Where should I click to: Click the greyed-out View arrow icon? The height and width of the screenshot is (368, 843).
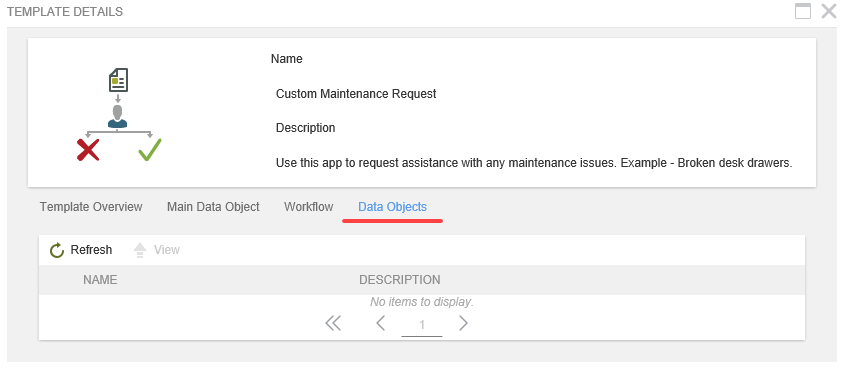pyautogui.click(x=140, y=250)
